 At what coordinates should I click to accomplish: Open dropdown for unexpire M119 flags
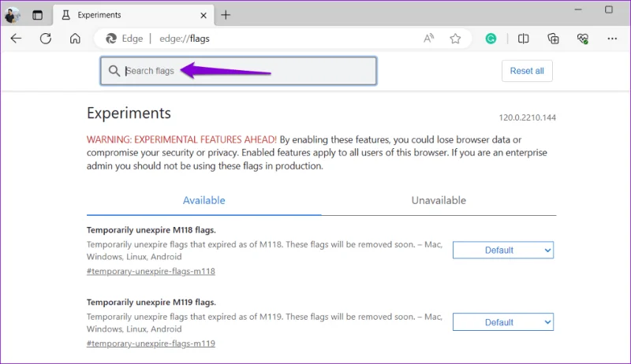point(503,321)
